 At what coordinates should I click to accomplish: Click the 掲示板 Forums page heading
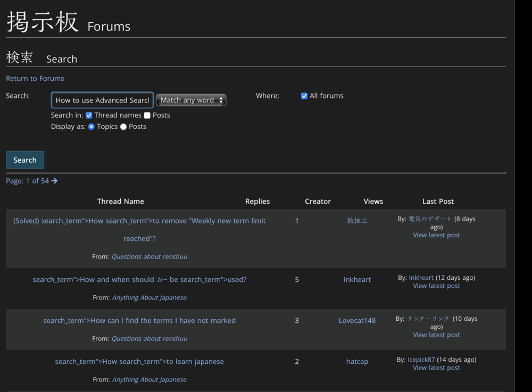68,22
